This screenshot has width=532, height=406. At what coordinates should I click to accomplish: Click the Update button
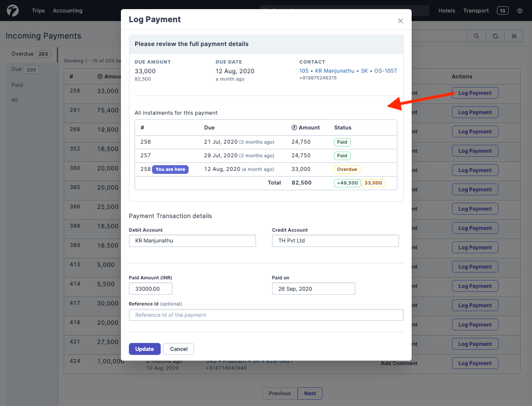point(144,349)
